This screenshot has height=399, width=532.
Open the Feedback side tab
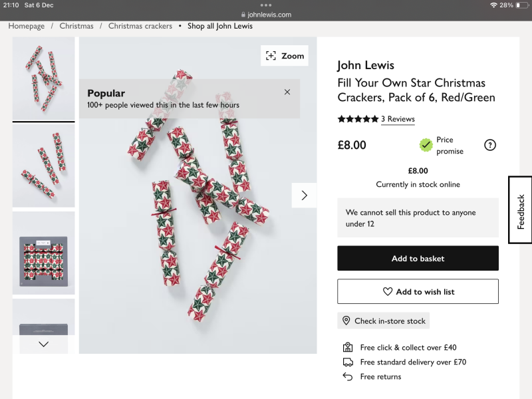[x=521, y=210]
